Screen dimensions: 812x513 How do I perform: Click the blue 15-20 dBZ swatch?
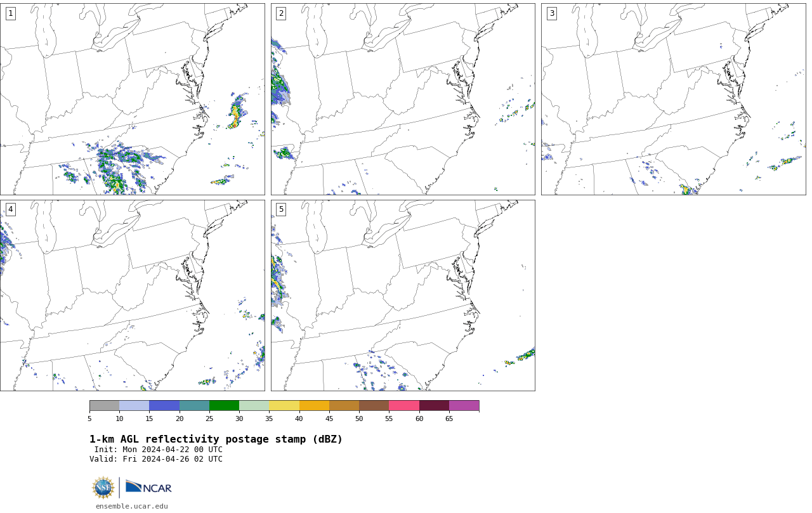click(x=164, y=406)
